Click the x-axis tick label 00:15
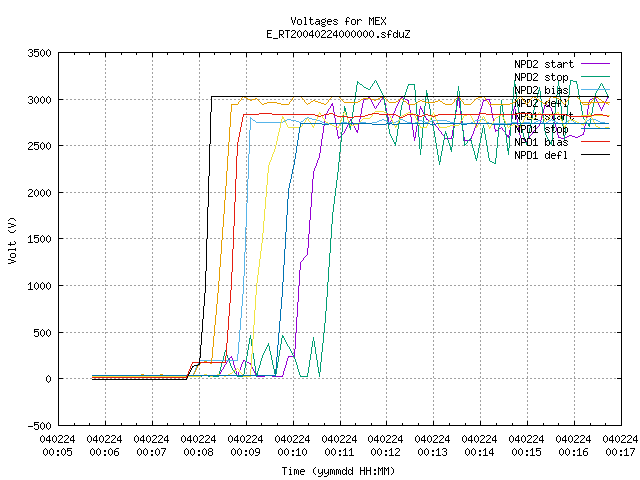This screenshot has height=480, width=640. [527, 453]
